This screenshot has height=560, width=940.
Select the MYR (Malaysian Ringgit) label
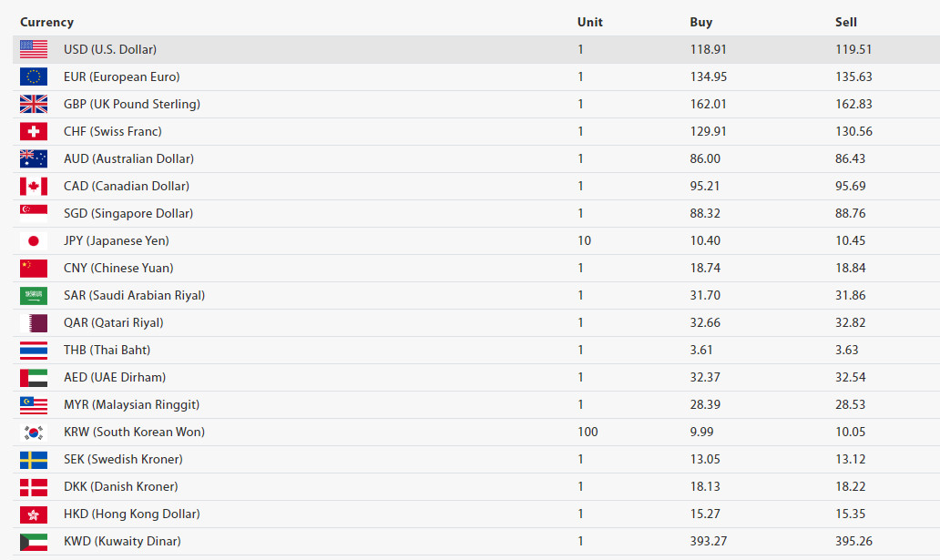coord(132,404)
